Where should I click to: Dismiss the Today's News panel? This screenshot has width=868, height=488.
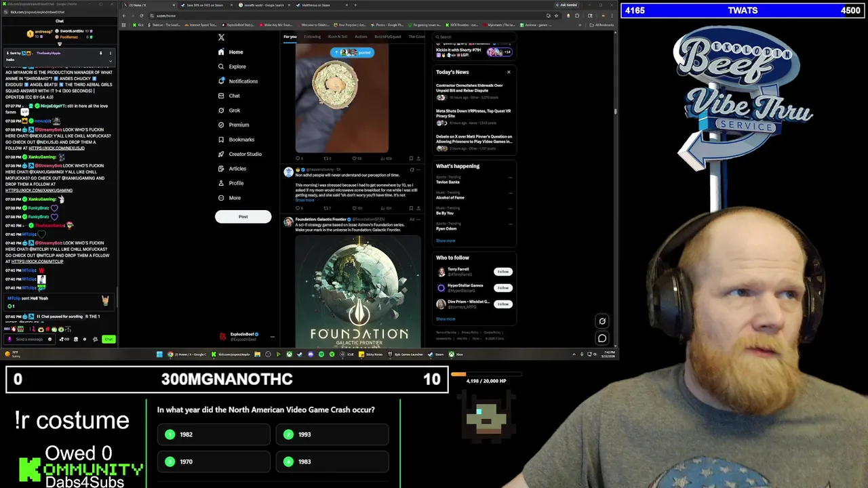tap(509, 72)
